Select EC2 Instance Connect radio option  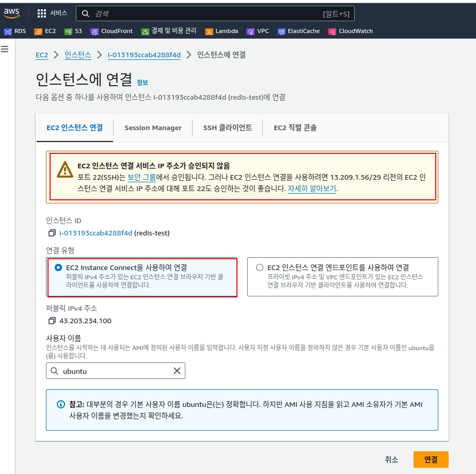pos(58,267)
